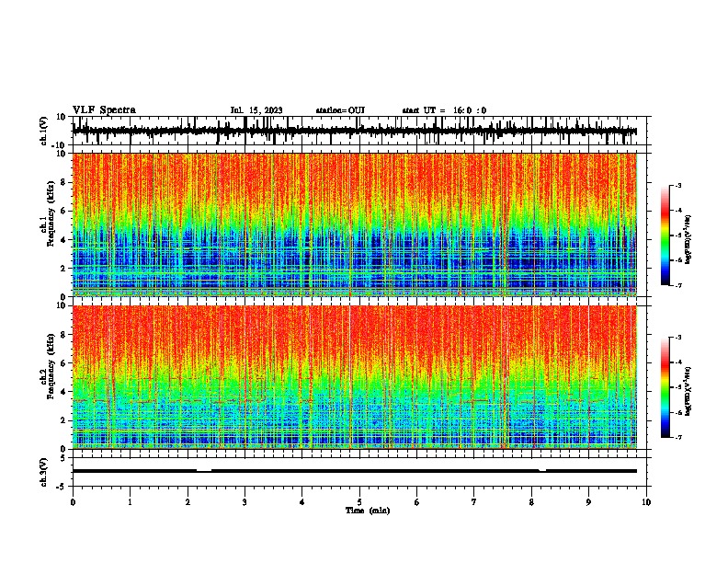Screen dimensions: 728x563
Task: Select the ch.1 spectrogram colorbar
Action: [x=665, y=236]
